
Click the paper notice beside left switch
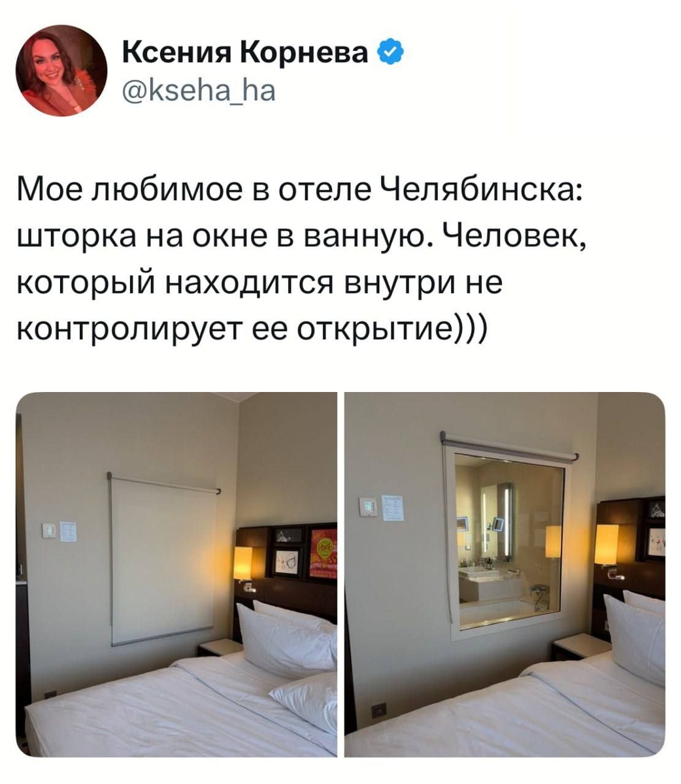click(68, 531)
